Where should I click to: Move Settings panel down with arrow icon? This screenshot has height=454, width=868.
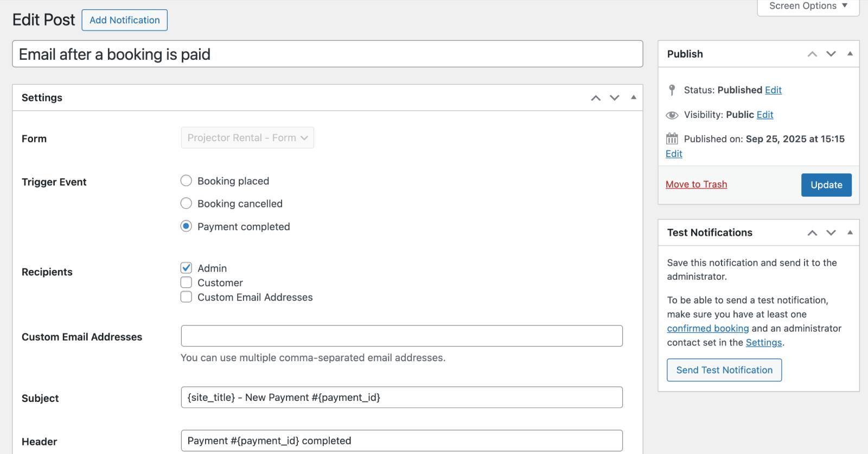pos(614,98)
